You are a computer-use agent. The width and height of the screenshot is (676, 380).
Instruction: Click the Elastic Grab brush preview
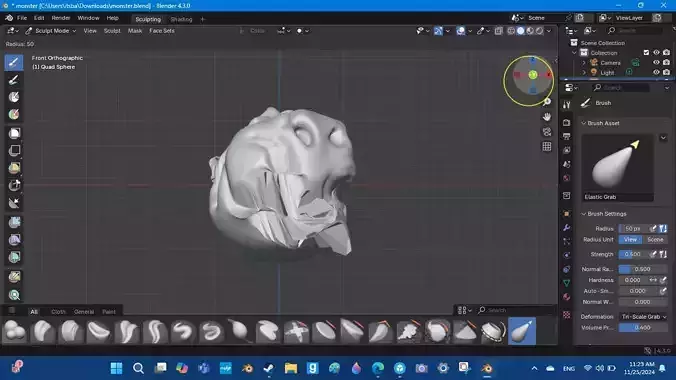tap(618, 167)
